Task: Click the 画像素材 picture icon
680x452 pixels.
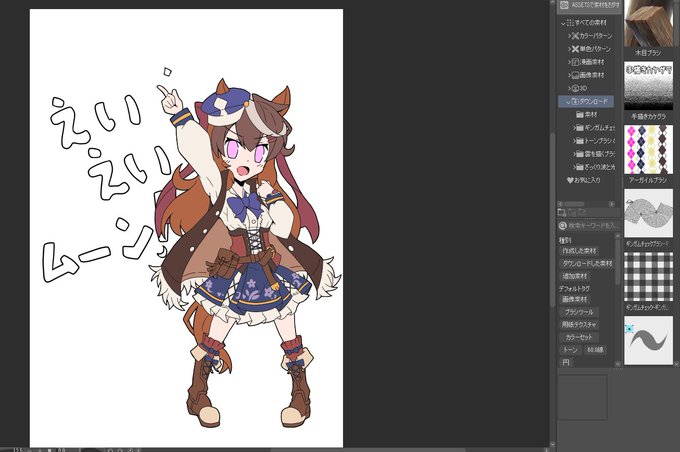Action: [x=575, y=75]
